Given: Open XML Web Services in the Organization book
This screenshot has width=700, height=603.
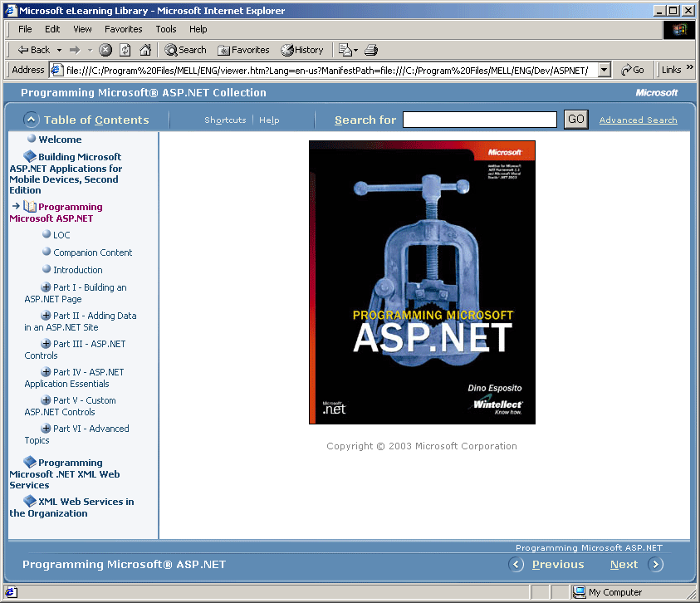Looking at the screenshot, I should (x=71, y=507).
